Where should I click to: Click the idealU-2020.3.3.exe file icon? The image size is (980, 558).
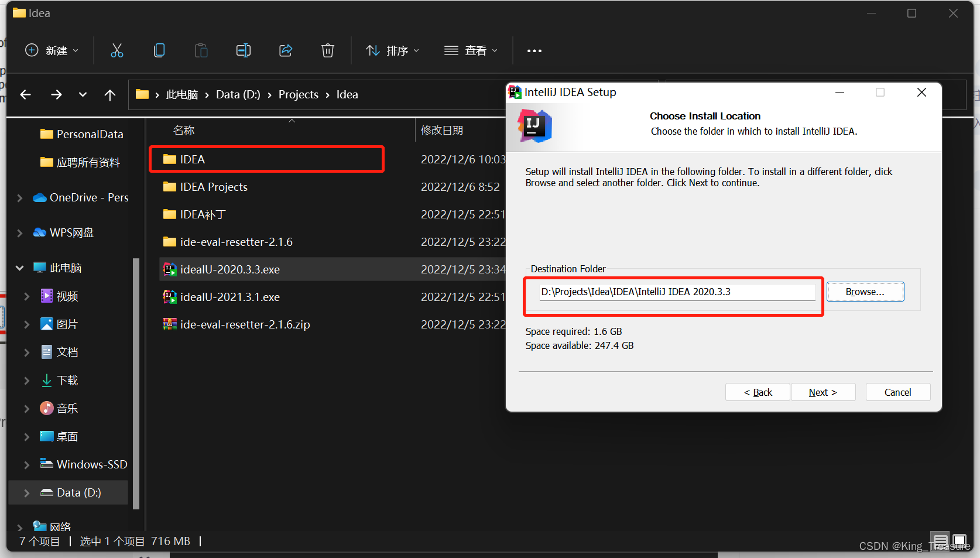170,269
